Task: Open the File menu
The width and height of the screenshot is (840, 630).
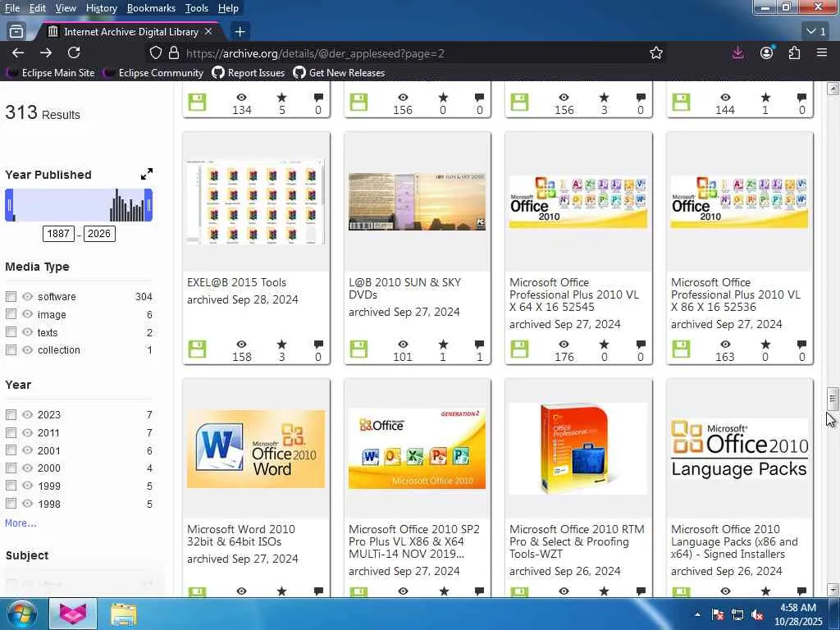Action: [x=11, y=8]
